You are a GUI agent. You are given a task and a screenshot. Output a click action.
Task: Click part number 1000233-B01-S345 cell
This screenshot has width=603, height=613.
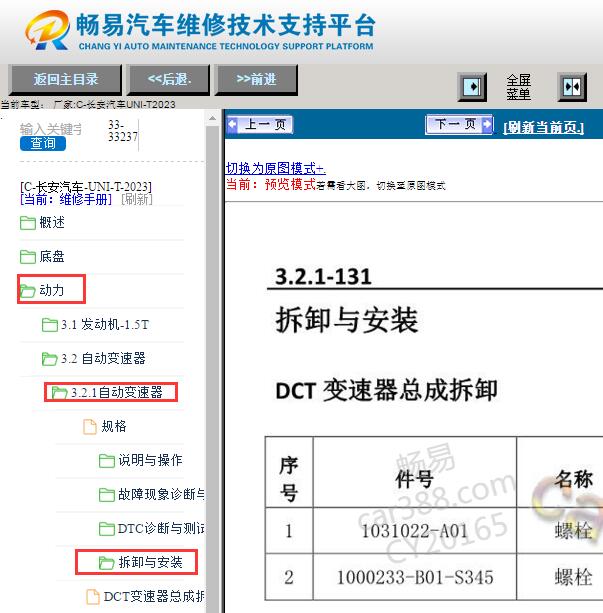tap(415, 577)
